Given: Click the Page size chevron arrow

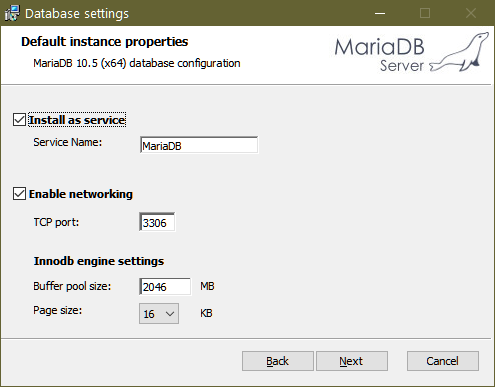Looking at the screenshot, I should coord(170,314).
